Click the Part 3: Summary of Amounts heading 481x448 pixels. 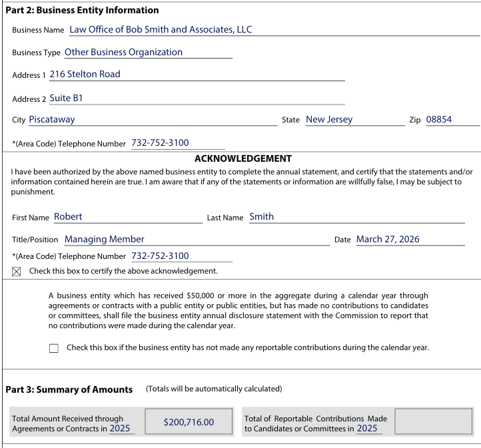(x=69, y=389)
